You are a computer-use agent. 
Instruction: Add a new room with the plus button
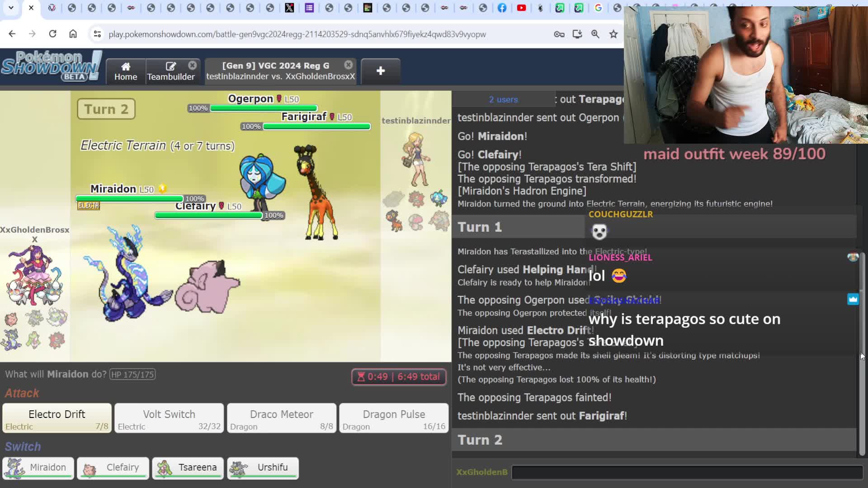click(381, 71)
